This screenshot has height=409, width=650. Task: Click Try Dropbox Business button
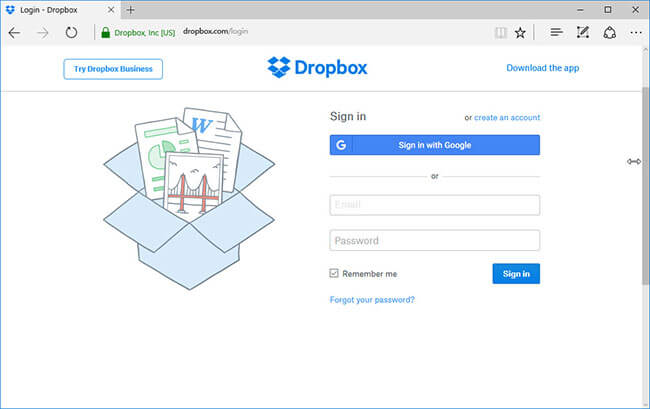[x=113, y=69]
